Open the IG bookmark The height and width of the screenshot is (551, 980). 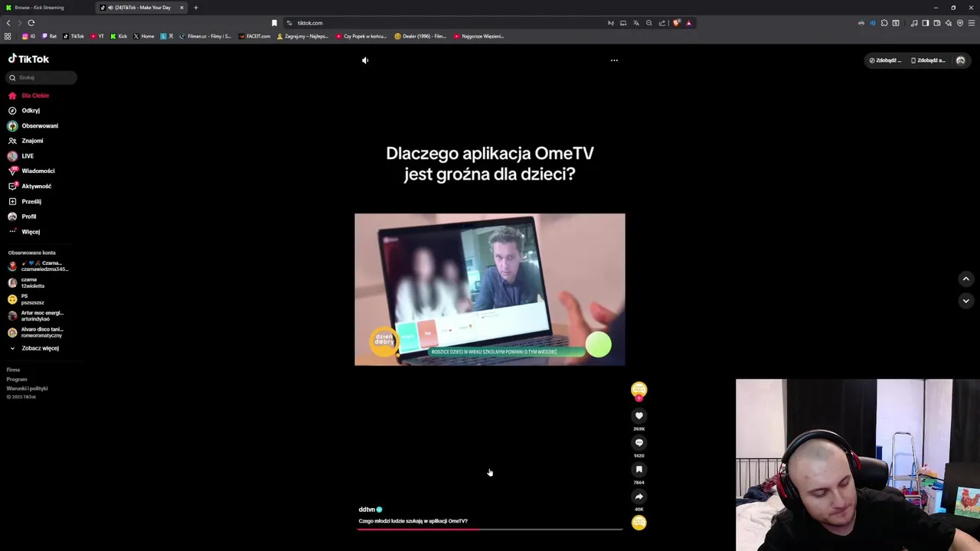[x=28, y=36]
